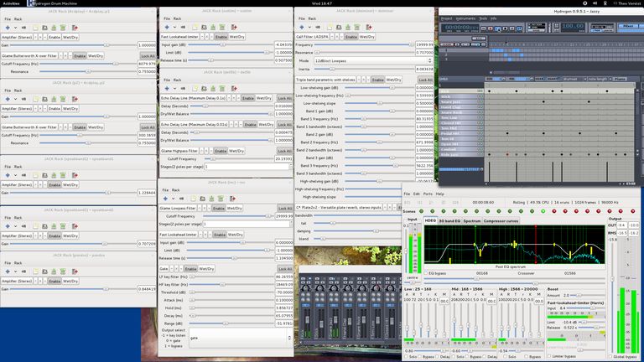Switch to the Compressor curves tab
This screenshot has height=362, width=644.
click(502, 220)
